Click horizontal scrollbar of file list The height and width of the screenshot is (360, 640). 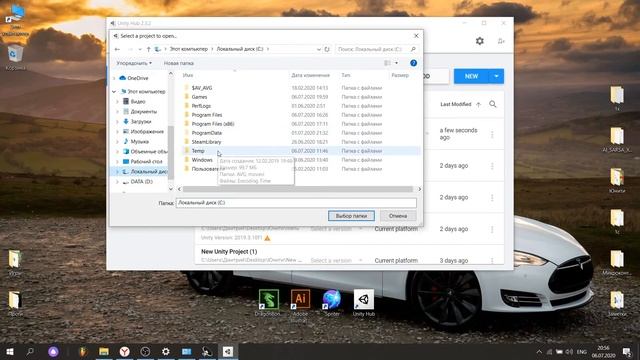(x=298, y=189)
